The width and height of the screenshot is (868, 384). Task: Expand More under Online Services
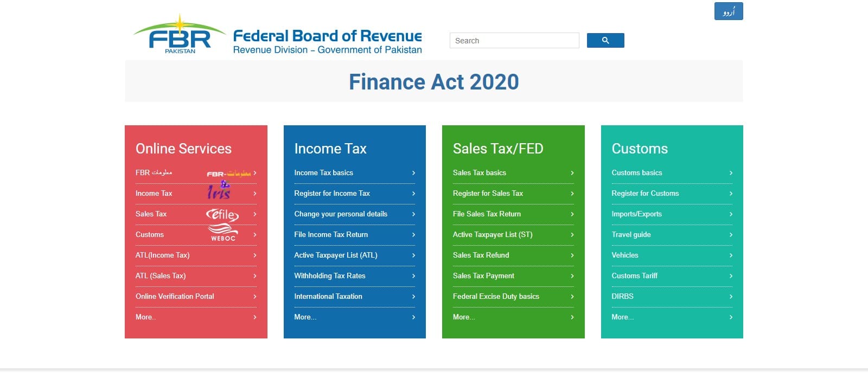tap(145, 317)
